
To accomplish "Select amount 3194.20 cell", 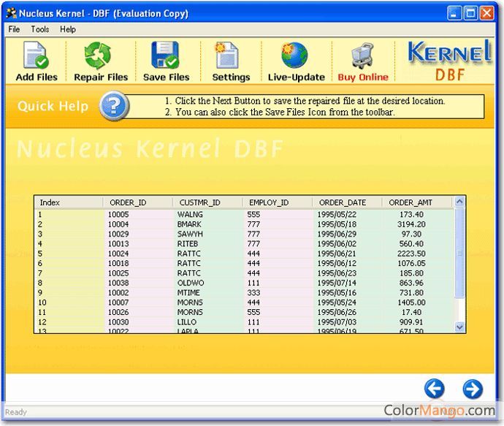I will click(x=411, y=224).
